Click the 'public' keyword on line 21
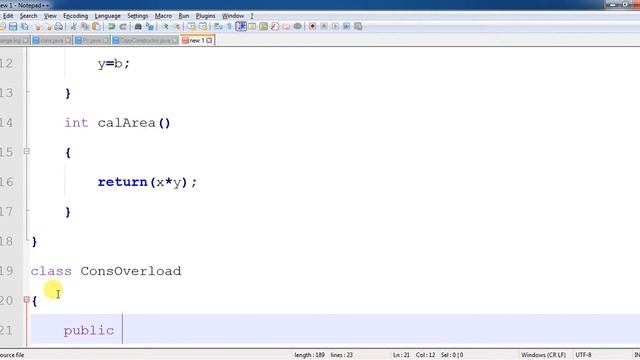This screenshot has height=360, width=640. click(x=89, y=330)
